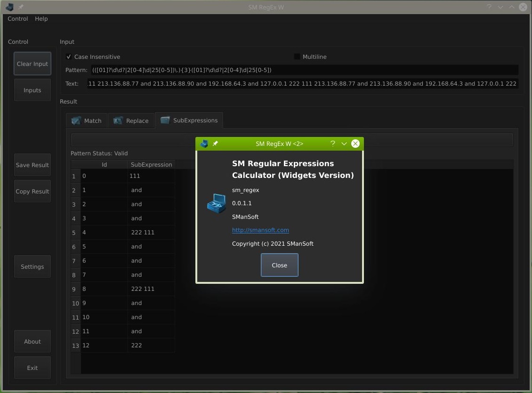This screenshot has width=532, height=393.
Task: Click the help question mark in the About dialog title bar
Action: pos(333,144)
